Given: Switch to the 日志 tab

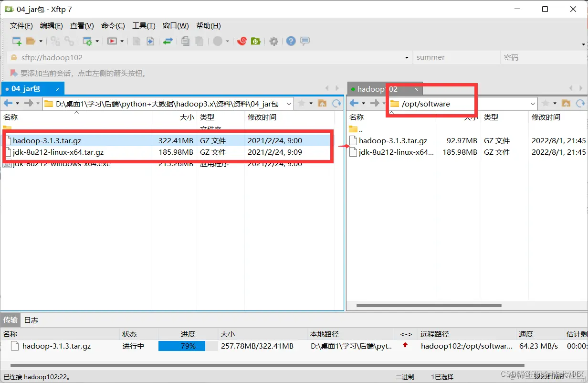Looking at the screenshot, I should (x=31, y=320).
